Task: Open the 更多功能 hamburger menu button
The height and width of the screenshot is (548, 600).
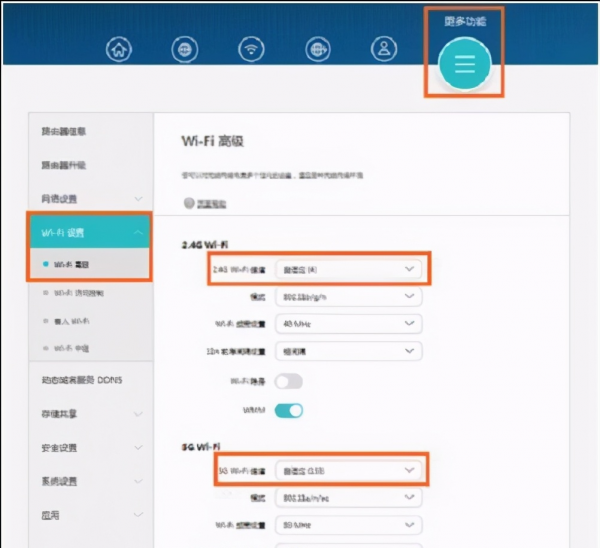Action: pos(465,64)
